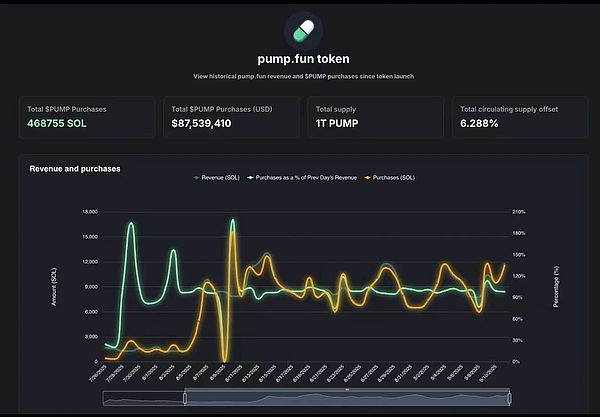
Task: Click the 6,000 left axis label
Action: pyautogui.click(x=91, y=312)
